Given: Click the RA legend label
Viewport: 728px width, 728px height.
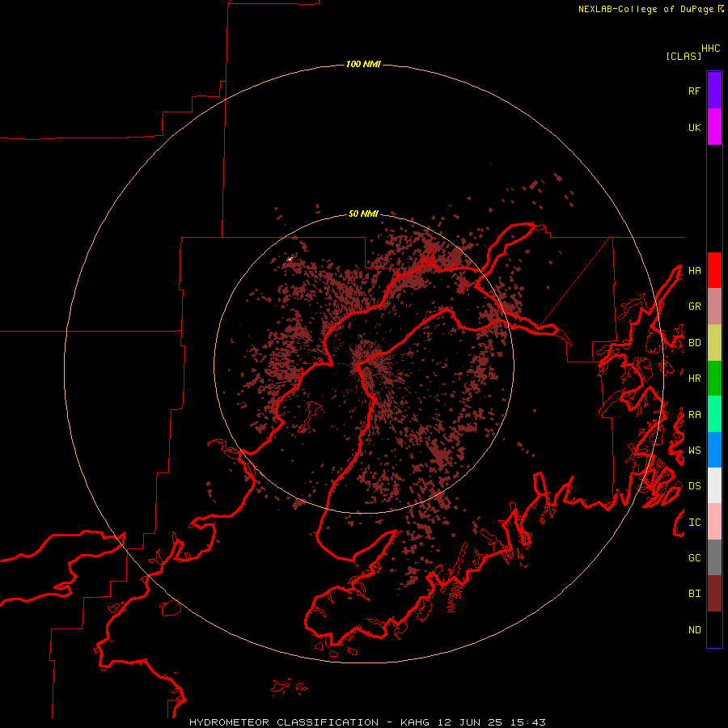Looking at the screenshot, I should click(x=694, y=415).
